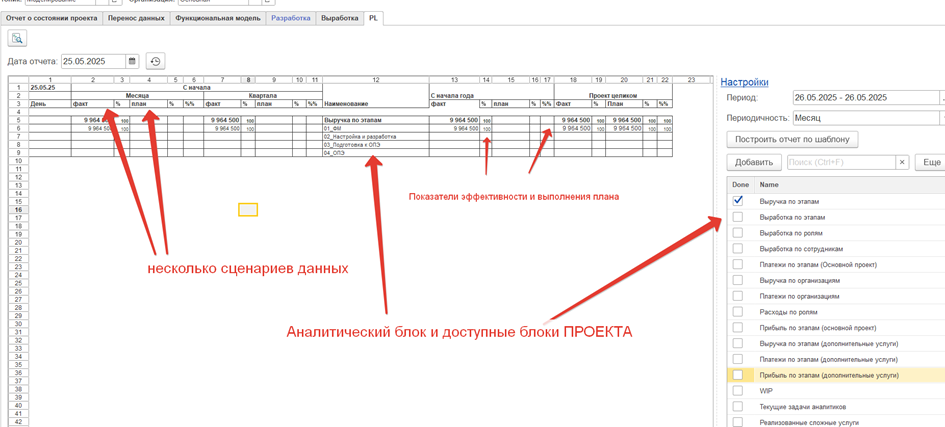Viewport: 945px width, 427px height.
Task: Select the Проект целиком header cell
Action: pos(613,95)
